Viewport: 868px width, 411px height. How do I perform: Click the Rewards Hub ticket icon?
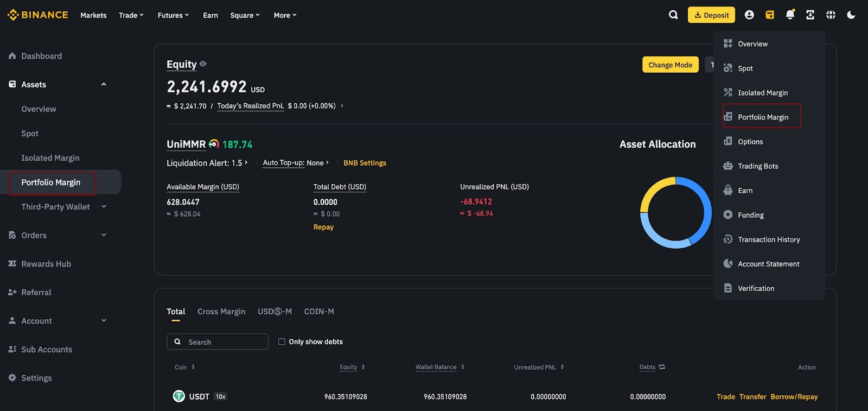[x=12, y=264]
